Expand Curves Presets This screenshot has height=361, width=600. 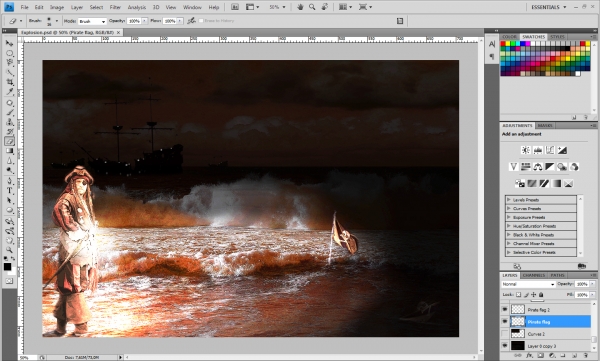coord(509,208)
